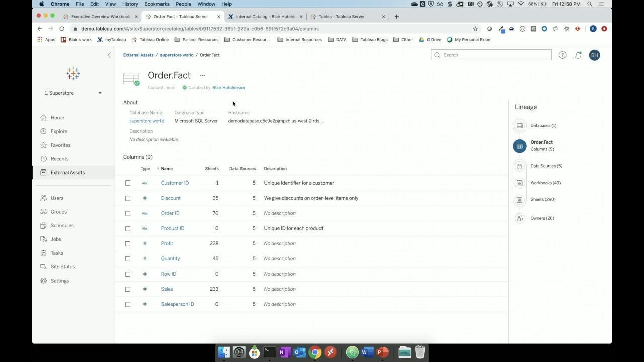Open superstore world database name link
This screenshot has height=362, width=644.
click(x=146, y=121)
